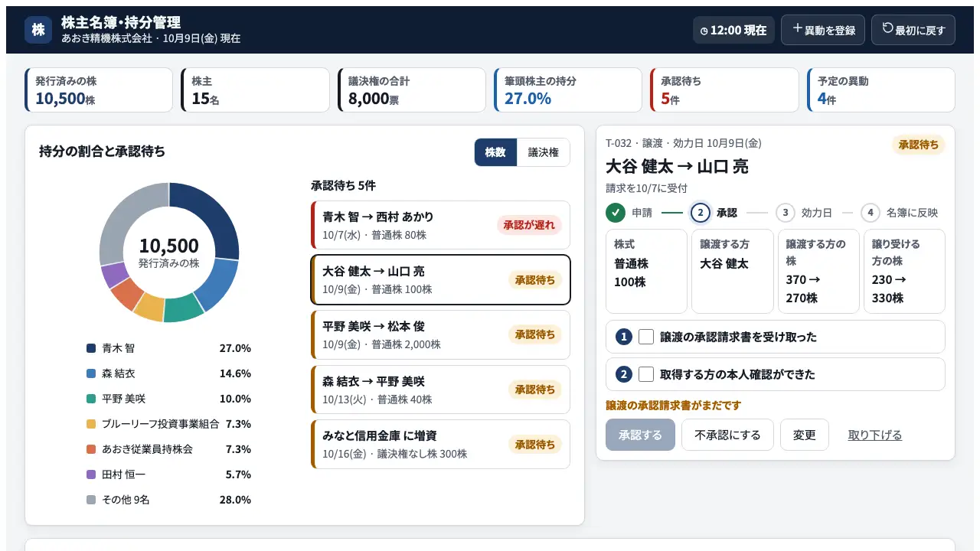Image resolution: width=980 pixels, height=551 pixels.
Task: Click the 譲渡する方 大谷 健太 box
Action: [733, 272]
